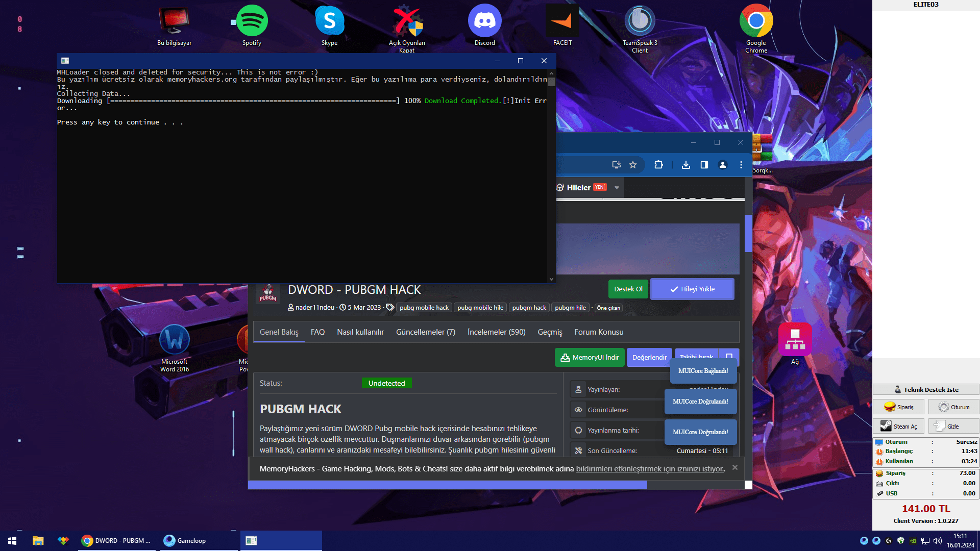Screen dimensions: 980x551
Task: Click the Destek Ol button
Action: click(628, 289)
